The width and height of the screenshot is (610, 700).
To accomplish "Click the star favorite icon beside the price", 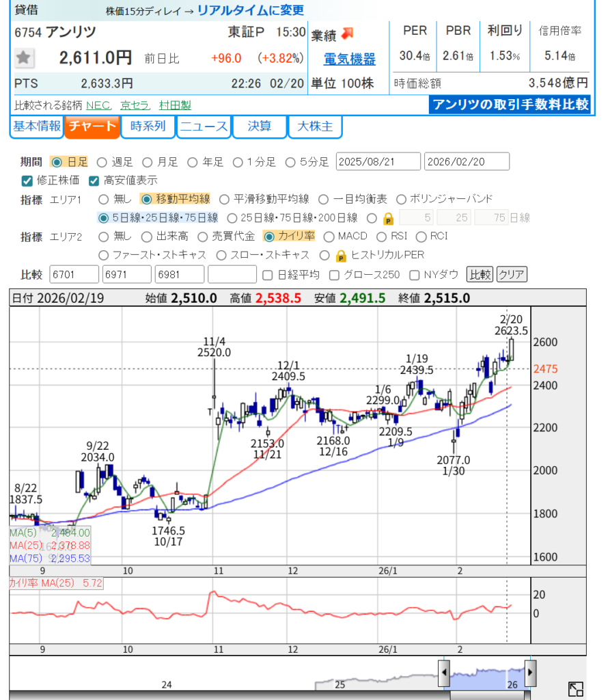I will click(x=25, y=59).
